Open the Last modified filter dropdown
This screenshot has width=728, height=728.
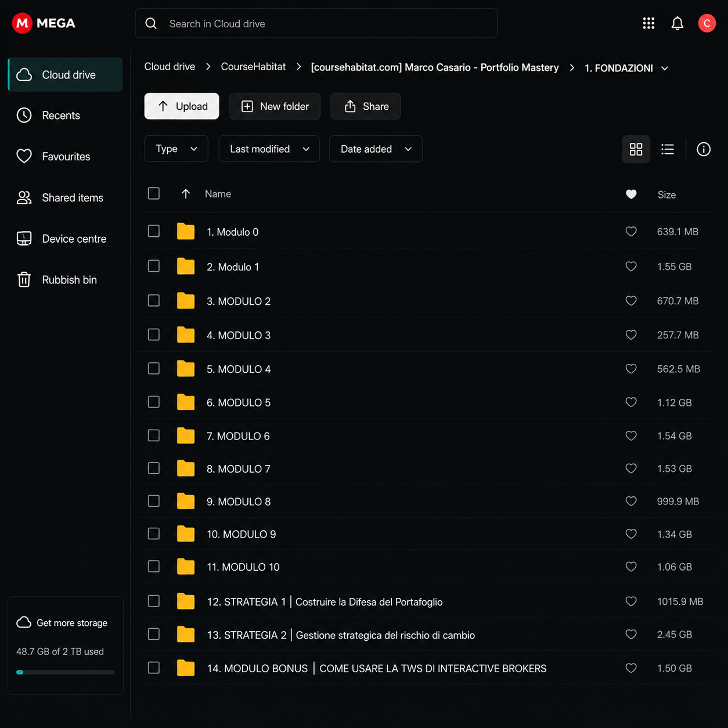[269, 149]
